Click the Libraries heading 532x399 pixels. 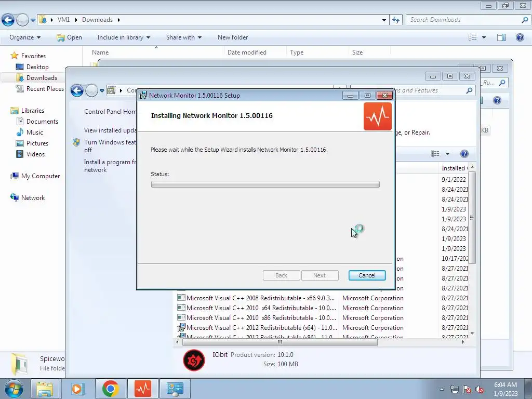click(33, 110)
